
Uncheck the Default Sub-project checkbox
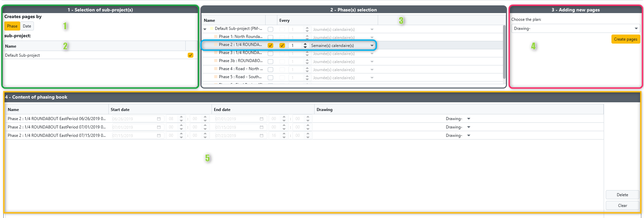pyautogui.click(x=190, y=55)
